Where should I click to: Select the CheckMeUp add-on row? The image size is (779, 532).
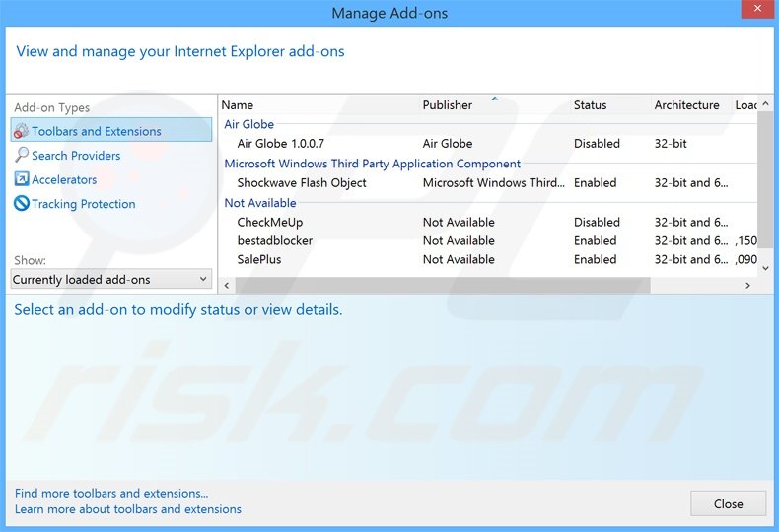tap(488, 222)
